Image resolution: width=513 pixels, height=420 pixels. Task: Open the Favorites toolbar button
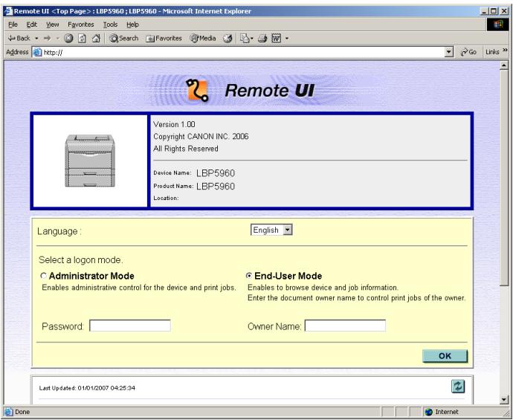click(x=164, y=38)
